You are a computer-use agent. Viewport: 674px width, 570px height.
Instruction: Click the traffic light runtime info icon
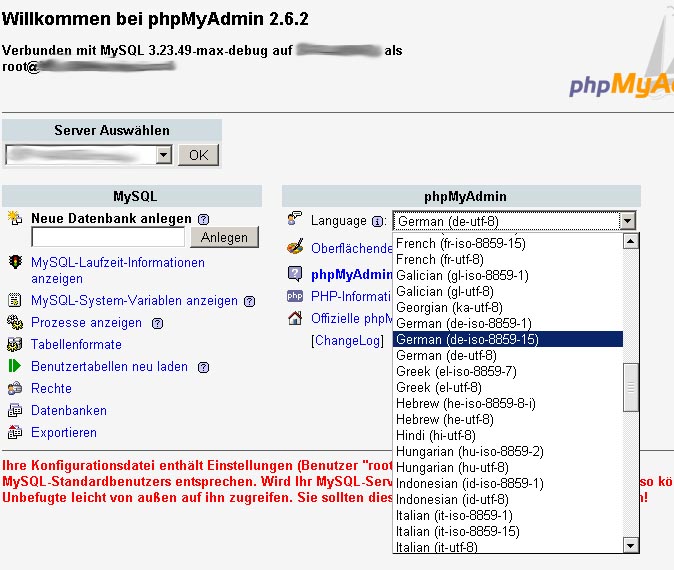coord(15,262)
